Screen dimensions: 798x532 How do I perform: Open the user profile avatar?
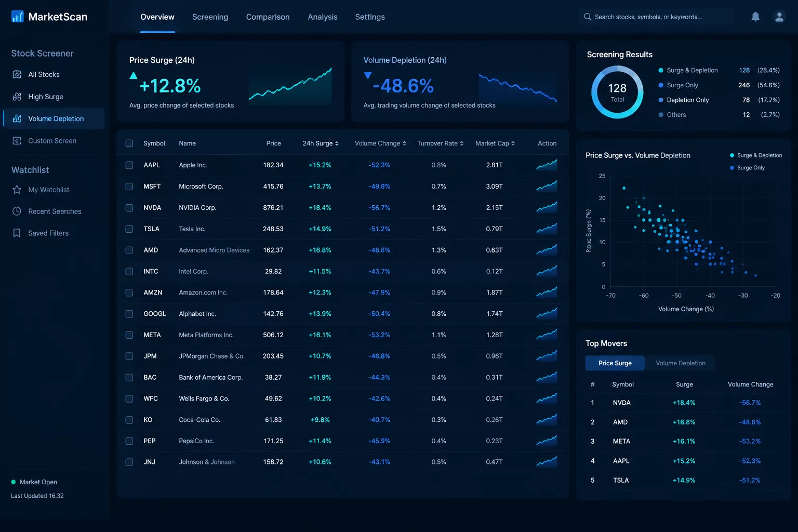pyautogui.click(x=779, y=17)
